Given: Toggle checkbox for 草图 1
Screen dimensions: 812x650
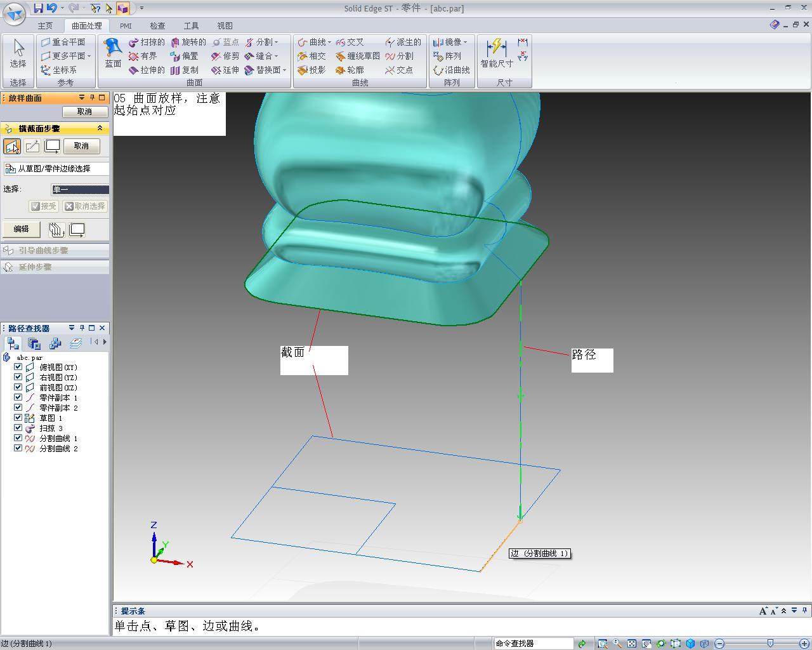Looking at the screenshot, I should pos(18,418).
